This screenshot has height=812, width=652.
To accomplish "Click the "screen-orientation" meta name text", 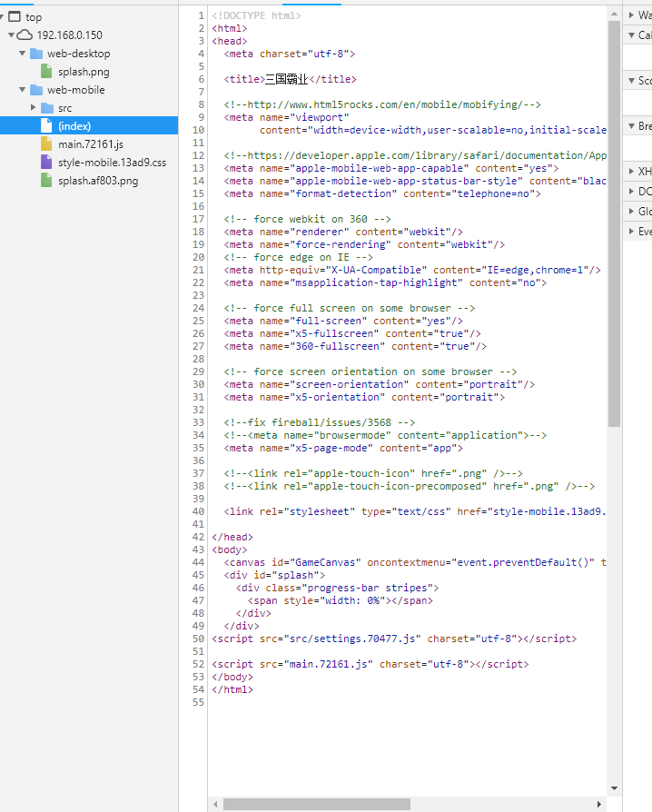I will tap(350, 384).
